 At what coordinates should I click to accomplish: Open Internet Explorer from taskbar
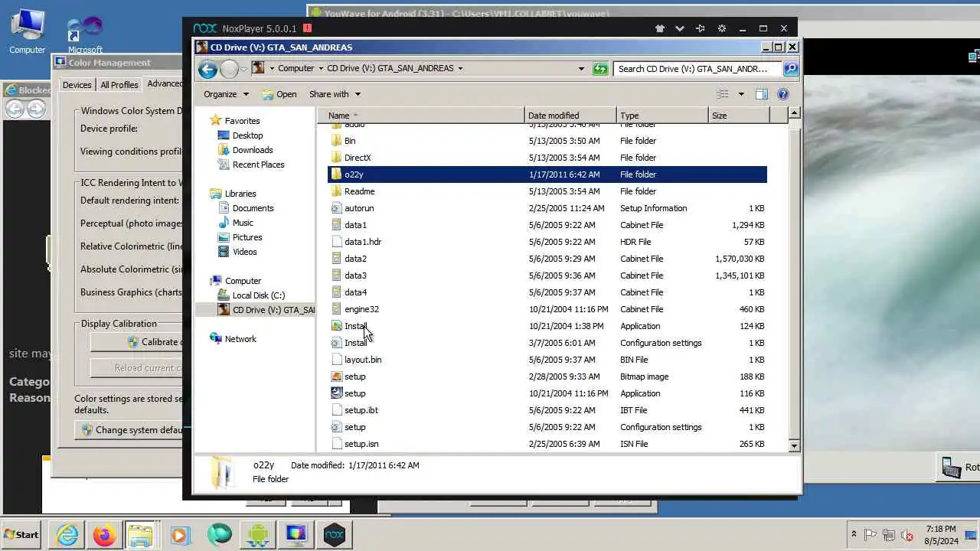(67, 534)
